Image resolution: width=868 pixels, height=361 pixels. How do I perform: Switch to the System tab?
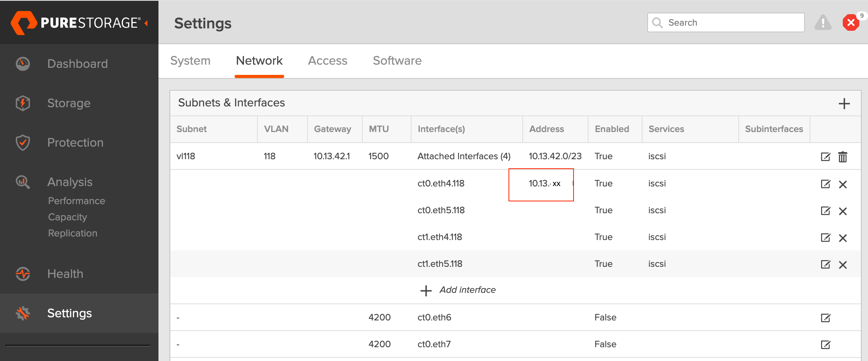tap(190, 61)
